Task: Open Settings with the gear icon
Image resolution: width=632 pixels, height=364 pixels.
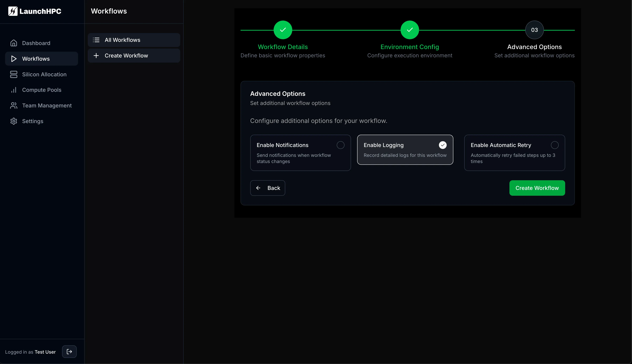Action: click(14, 121)
